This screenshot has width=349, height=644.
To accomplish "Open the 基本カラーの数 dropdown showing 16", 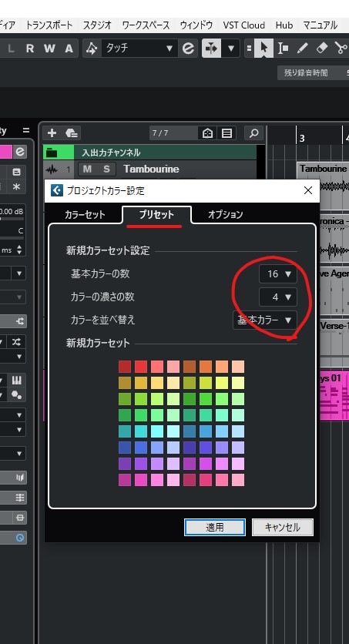I will [x=278, y=273].
